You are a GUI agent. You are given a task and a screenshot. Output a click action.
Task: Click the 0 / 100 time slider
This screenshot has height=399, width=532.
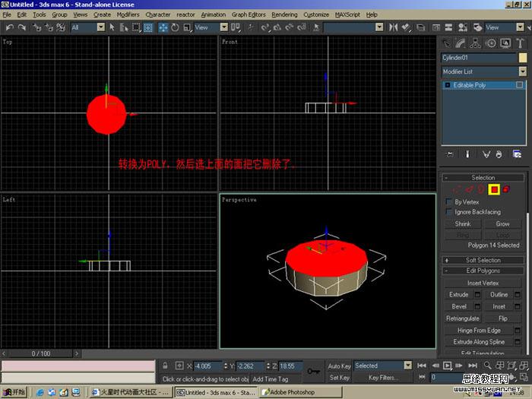pos(41,353)
